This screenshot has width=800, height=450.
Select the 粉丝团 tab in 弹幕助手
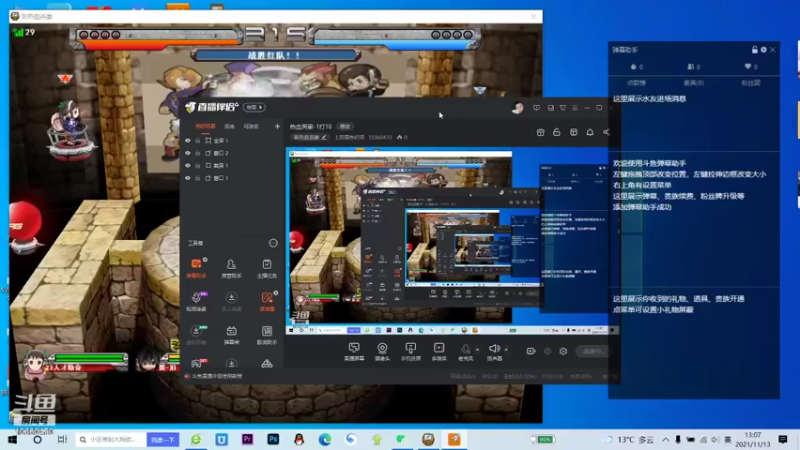[751, 83]
